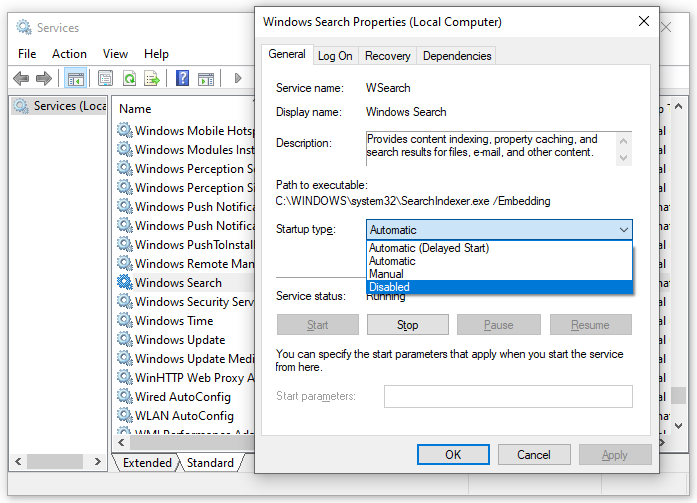Click the gear icon next to Windows Search
This screenshot has height=503, width=697.
[125, 282]
